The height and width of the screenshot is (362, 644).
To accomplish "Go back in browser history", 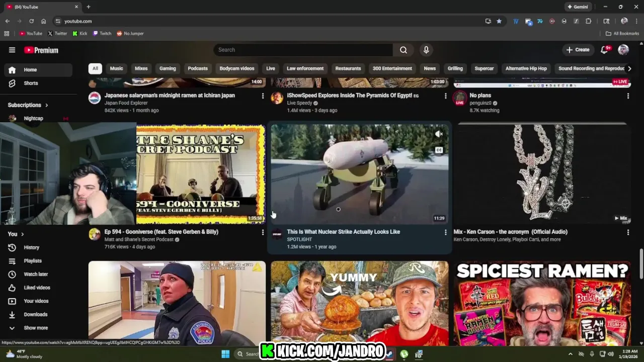I will [7, 21].
